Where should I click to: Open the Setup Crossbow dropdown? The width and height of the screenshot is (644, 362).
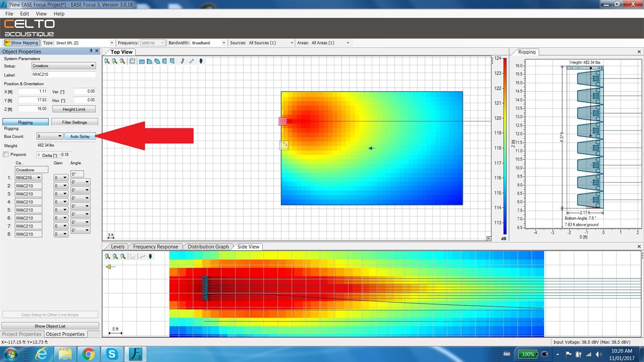(x=64, y=66)
